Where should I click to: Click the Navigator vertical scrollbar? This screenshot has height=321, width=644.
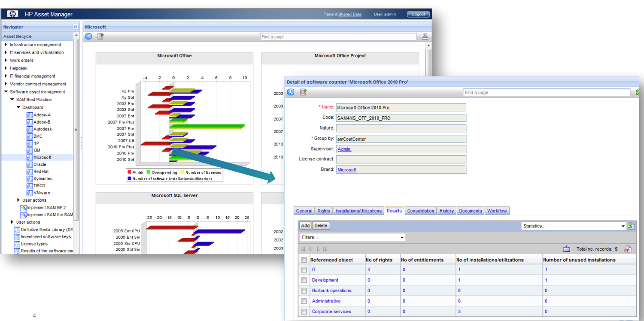click(76, 129)
